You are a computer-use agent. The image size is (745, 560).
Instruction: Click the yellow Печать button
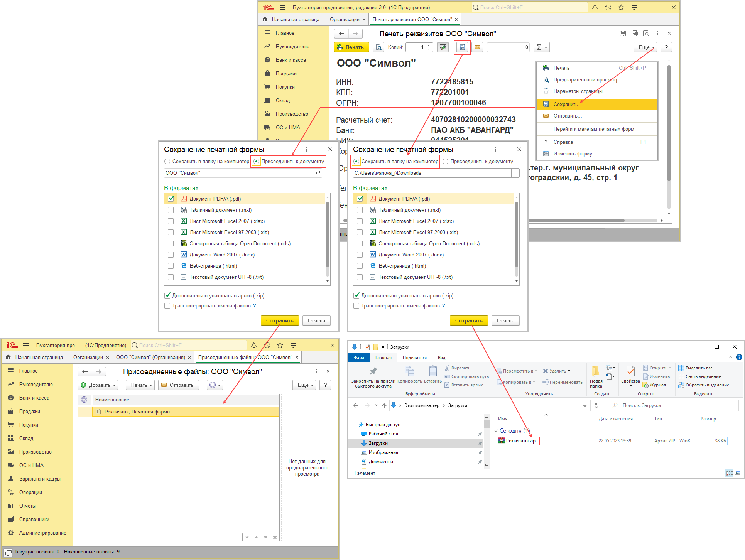(x=351, y=47)
